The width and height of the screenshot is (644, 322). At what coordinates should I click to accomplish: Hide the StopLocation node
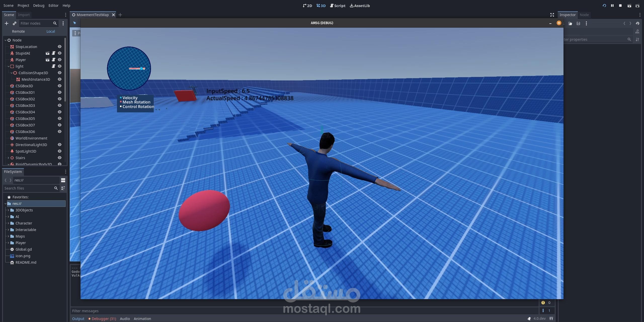60,47
